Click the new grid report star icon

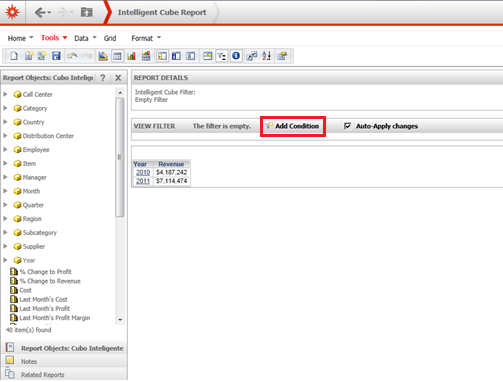point(42,56)
